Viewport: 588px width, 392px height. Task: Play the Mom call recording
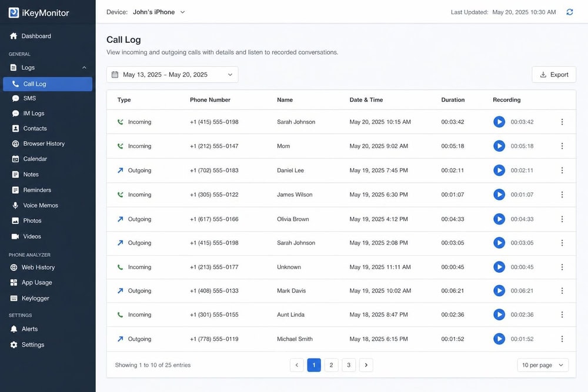(x=499, y=146)
